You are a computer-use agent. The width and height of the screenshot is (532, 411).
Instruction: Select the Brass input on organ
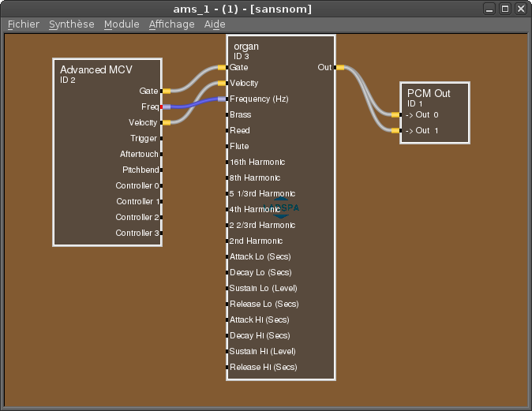pos(240,115)
